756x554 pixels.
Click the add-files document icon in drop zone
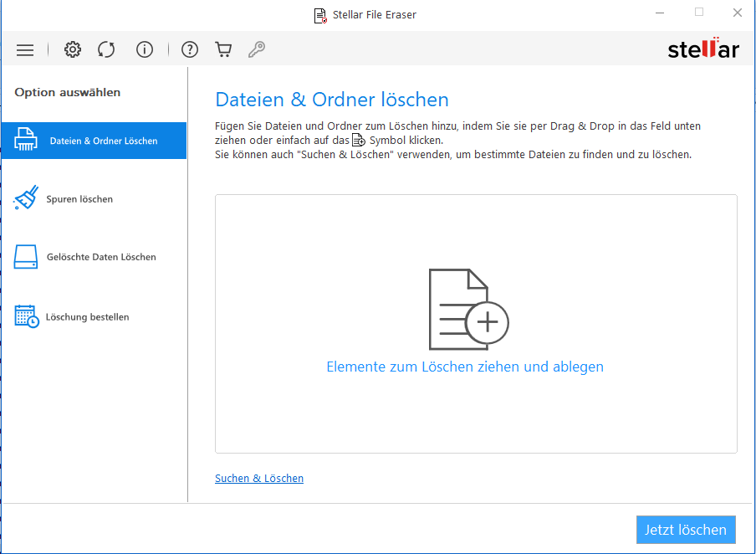468,308
